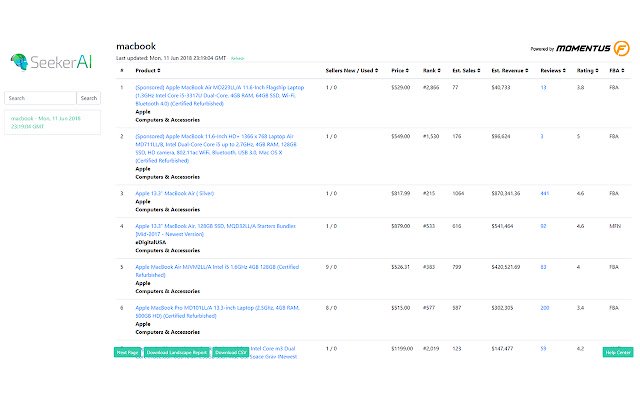Image resolution: width=640 pixels, height=400 pixels.
Task: Click the #2,019 rank in row 7
Action: click(x=431, y=349)
